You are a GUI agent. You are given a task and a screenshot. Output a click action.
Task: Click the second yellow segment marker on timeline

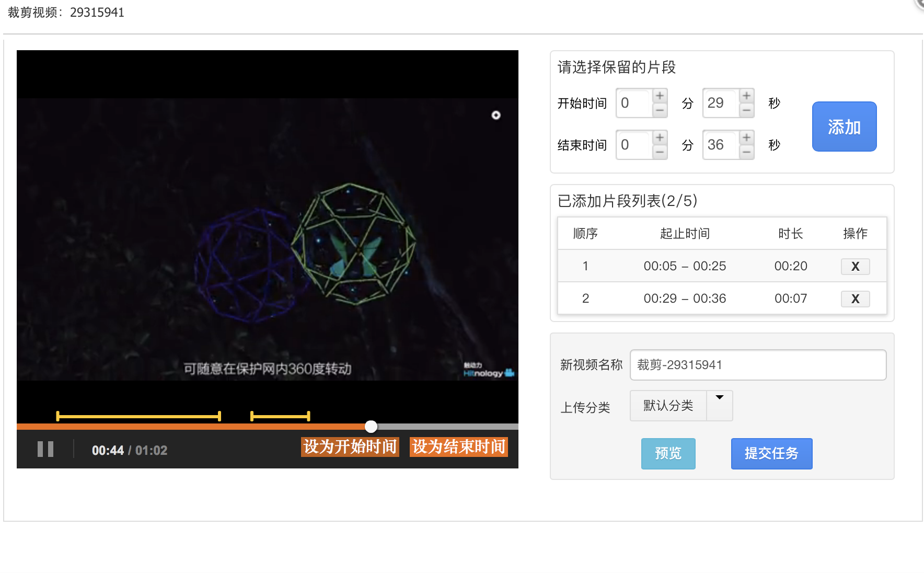[280, 416]
